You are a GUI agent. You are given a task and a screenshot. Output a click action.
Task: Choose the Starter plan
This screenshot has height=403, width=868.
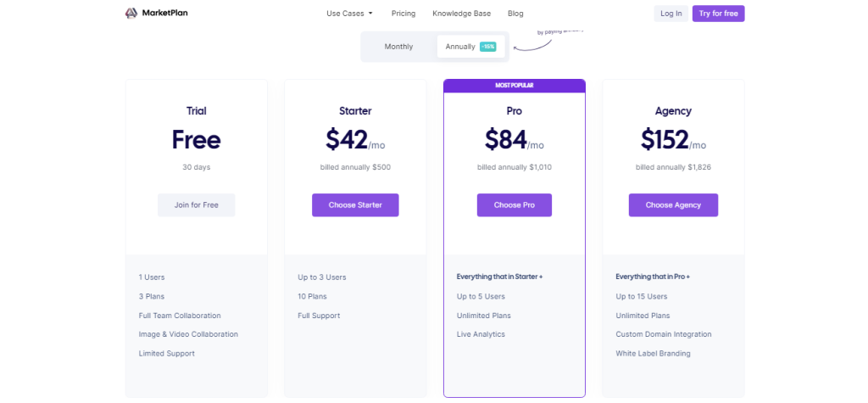coord(355,205)
